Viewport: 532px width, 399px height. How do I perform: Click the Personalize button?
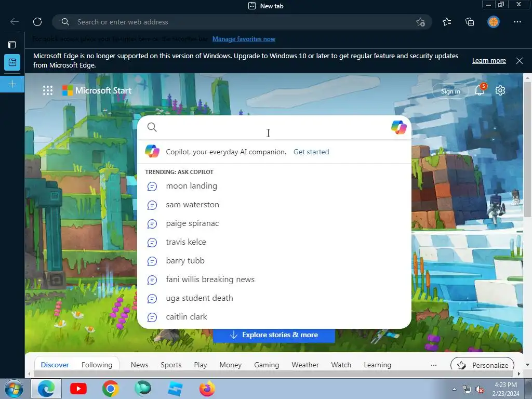pos(483,365)
